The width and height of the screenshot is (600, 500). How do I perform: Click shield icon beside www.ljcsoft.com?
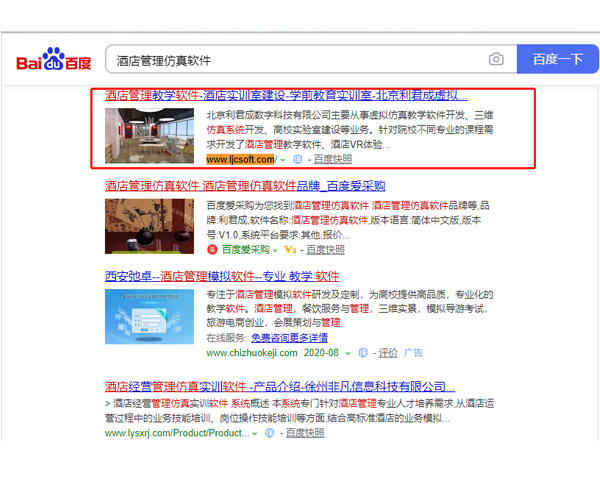click(297, 159)
